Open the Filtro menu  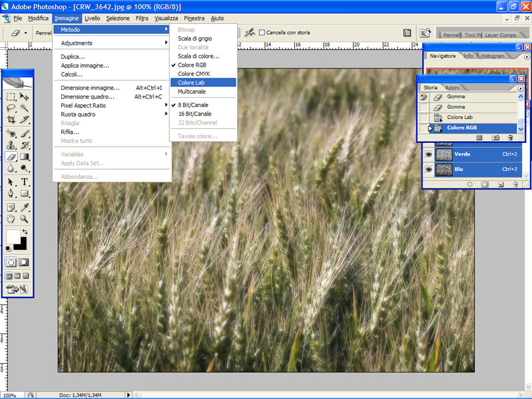pyautogui.click(x=142, y=18)
